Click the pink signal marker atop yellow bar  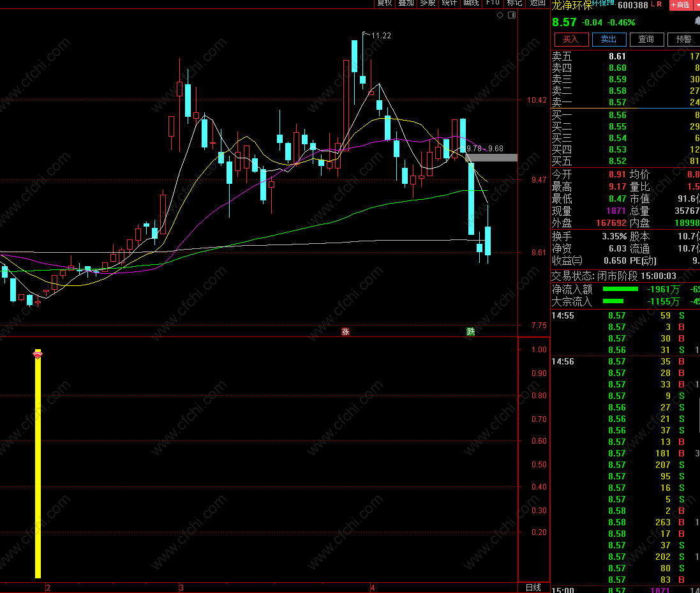coord(38,355)
